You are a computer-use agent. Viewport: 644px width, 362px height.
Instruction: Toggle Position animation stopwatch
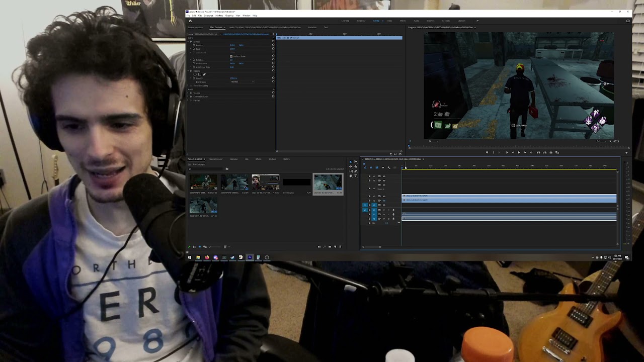(x=194, y=45)
